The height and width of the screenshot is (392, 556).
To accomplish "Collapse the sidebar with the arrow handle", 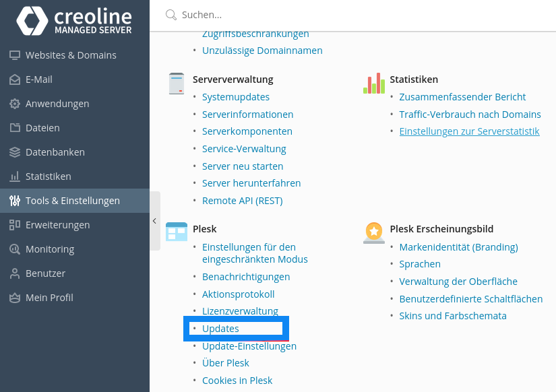I will tap(155, 221).
